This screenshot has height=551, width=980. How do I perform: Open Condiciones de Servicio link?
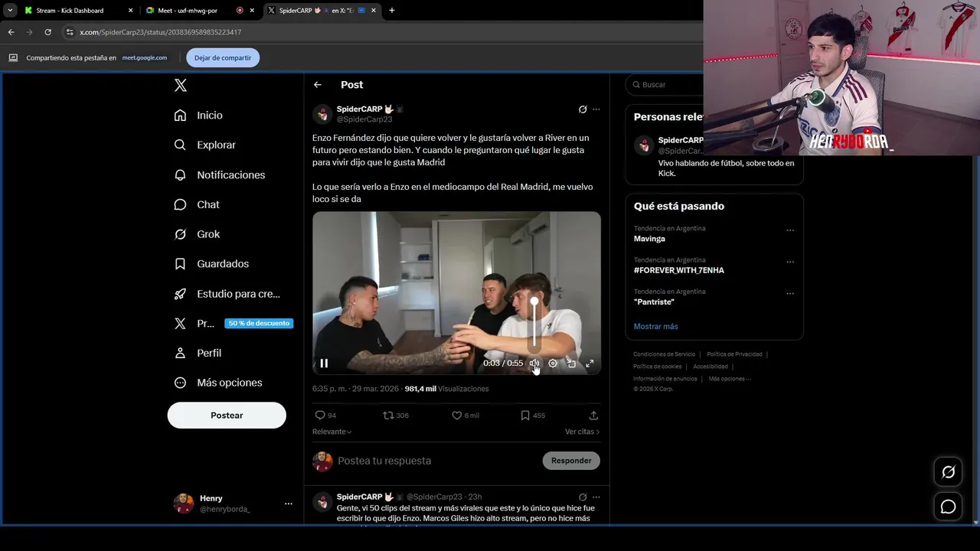(x=665, y=354)
